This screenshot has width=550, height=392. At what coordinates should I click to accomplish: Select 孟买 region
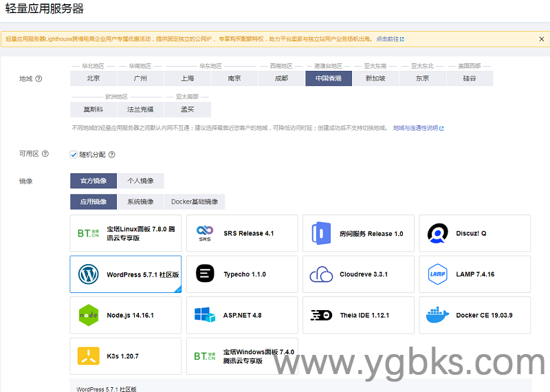click(187, 109)
